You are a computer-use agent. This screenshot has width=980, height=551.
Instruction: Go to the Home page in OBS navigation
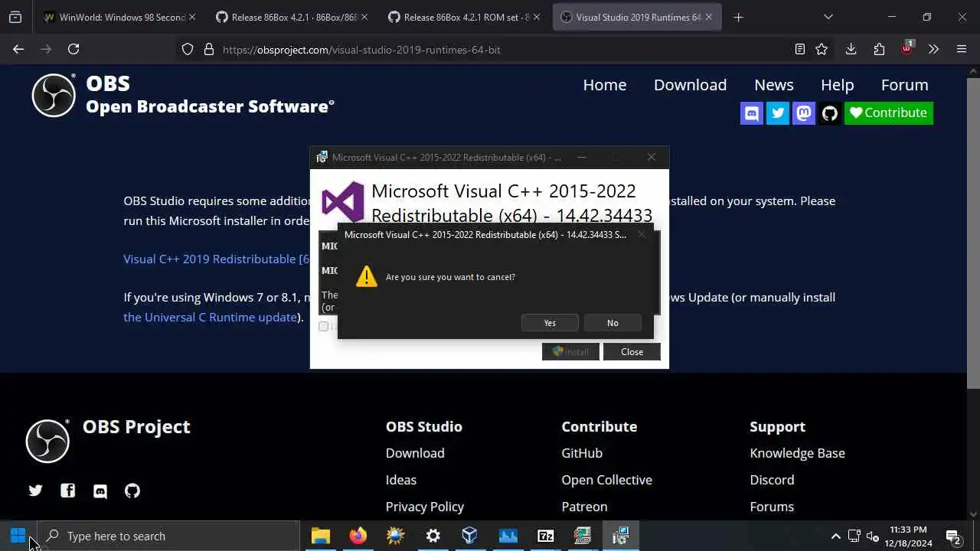click(605, 85)
